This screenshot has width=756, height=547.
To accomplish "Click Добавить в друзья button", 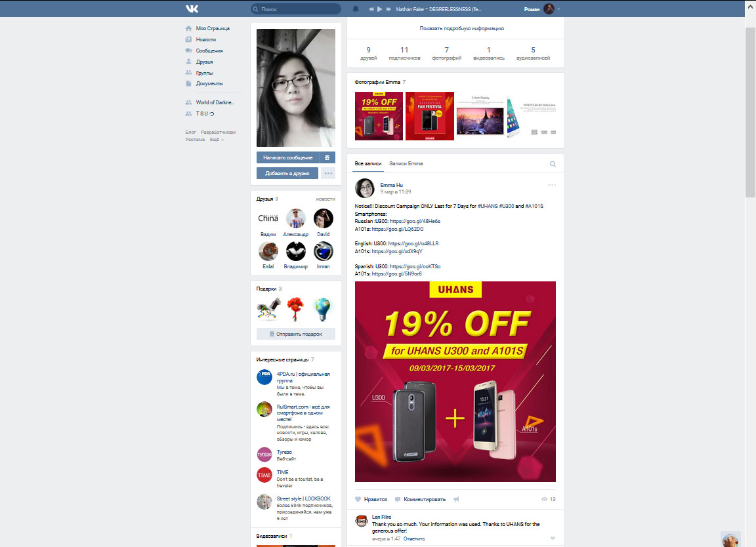I will pos(287,174).
